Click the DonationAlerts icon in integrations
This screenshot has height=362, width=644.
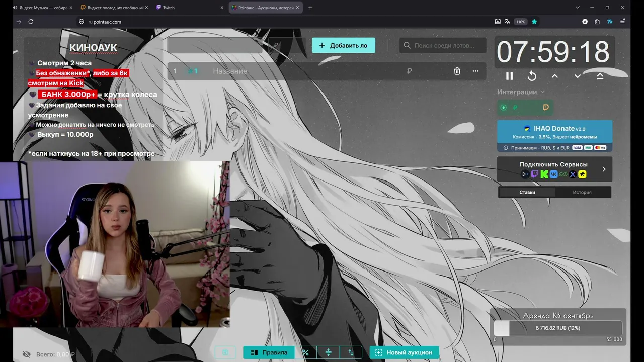point(546,107)
